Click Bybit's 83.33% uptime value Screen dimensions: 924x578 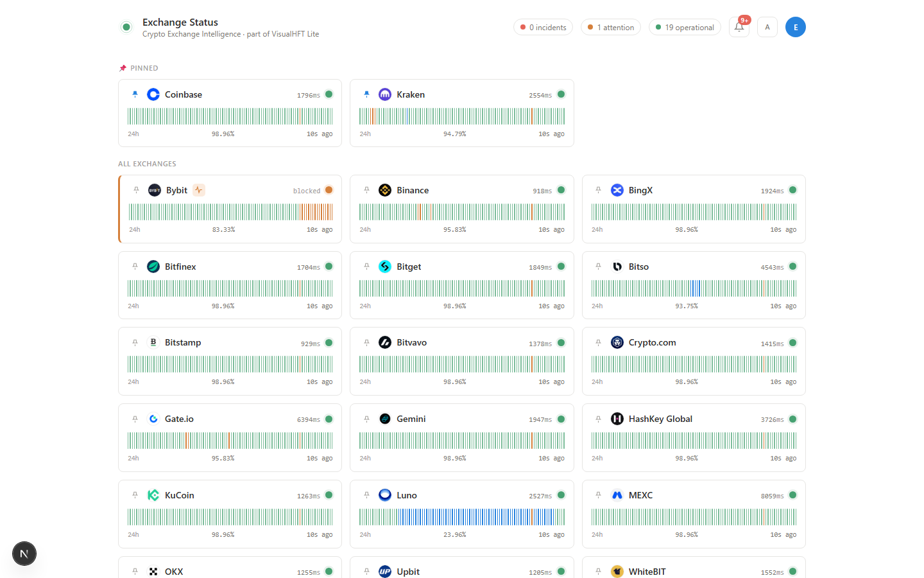coord(224,230)
